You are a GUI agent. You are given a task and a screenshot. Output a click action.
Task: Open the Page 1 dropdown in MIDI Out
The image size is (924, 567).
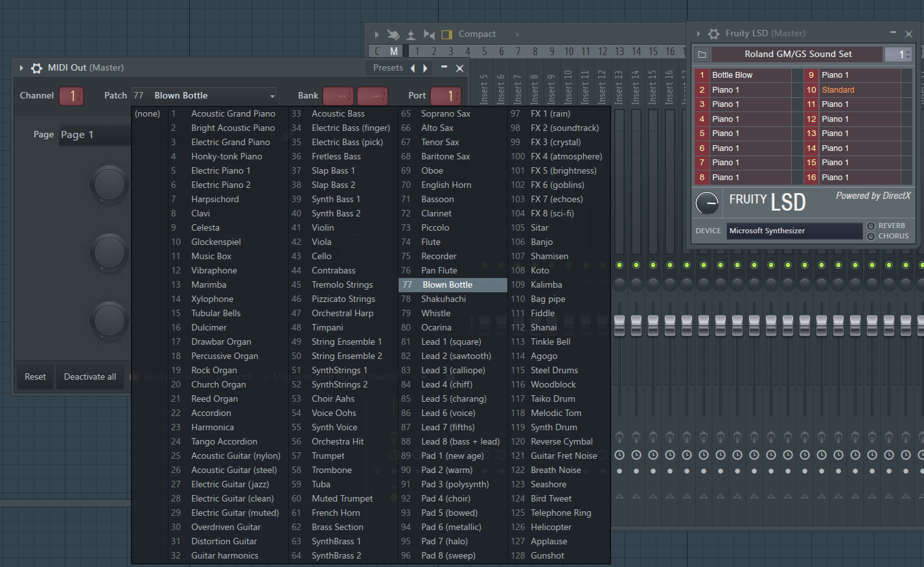point(95,134)
